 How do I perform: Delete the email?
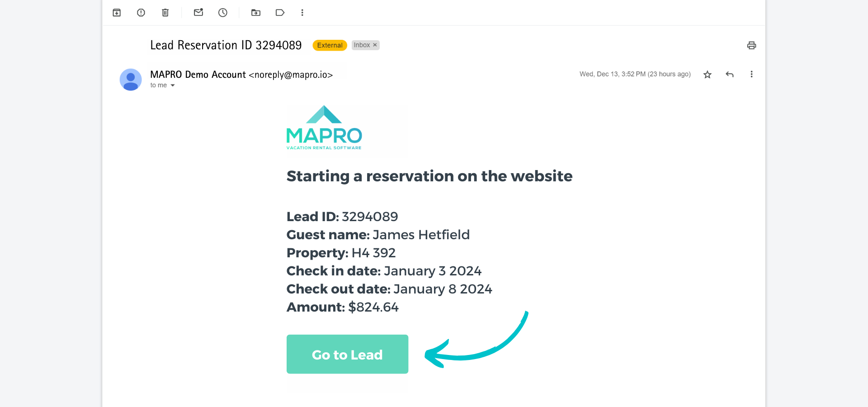pos(165,13)
